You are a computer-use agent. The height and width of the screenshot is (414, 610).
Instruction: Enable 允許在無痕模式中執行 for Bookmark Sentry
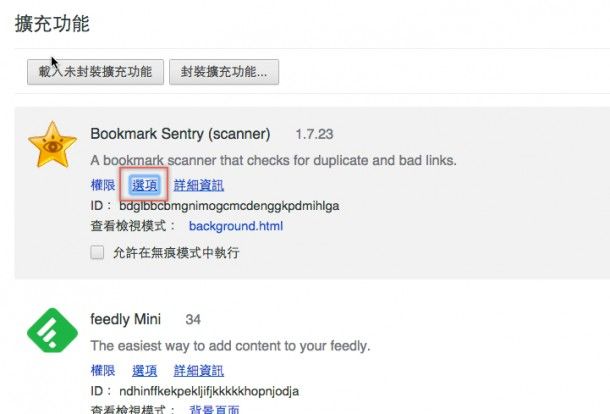[97, 252]
